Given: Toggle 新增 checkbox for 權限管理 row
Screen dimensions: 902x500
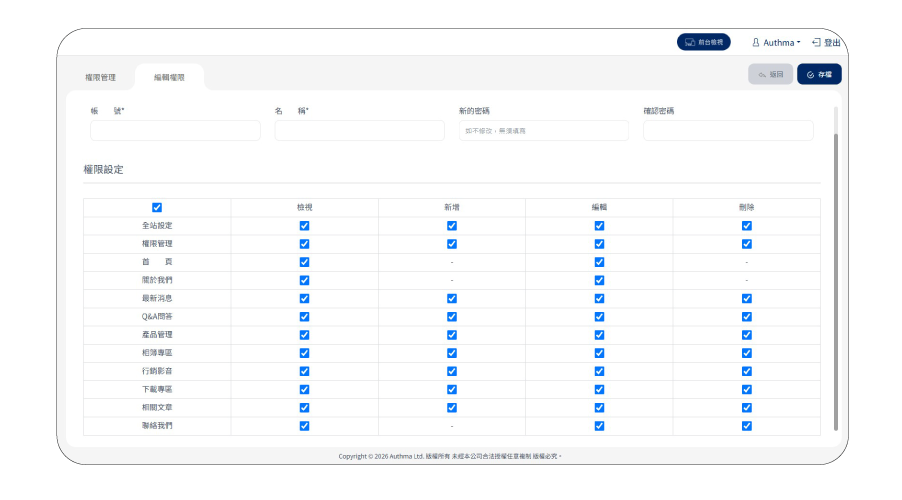Looking at the screenshot, I should [452, 244].
